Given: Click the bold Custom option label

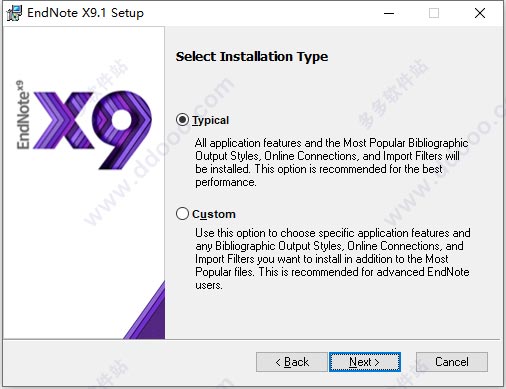Looking at the screenshot, I should (214, 214).
